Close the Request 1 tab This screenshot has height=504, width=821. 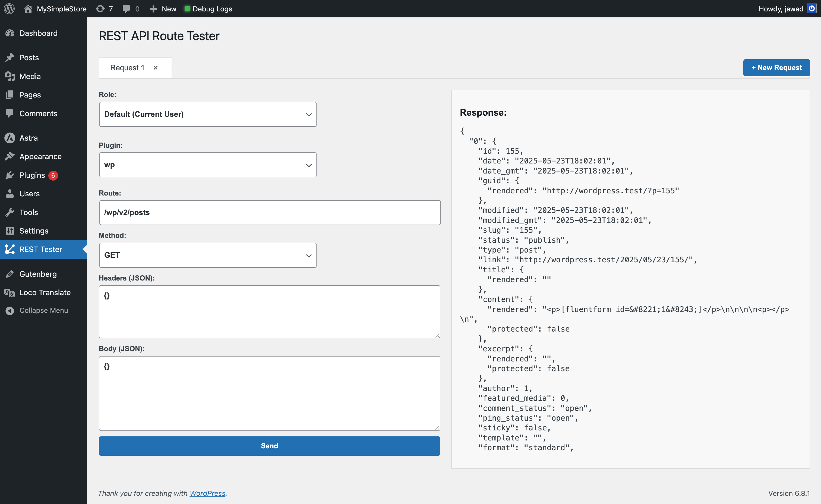click(155, 68)
